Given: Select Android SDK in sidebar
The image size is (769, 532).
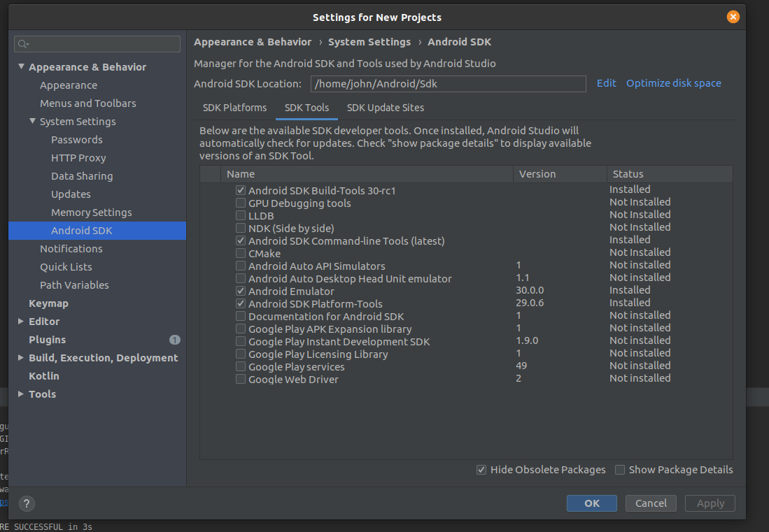Looking at the screenshot, I should pos(97,230).
